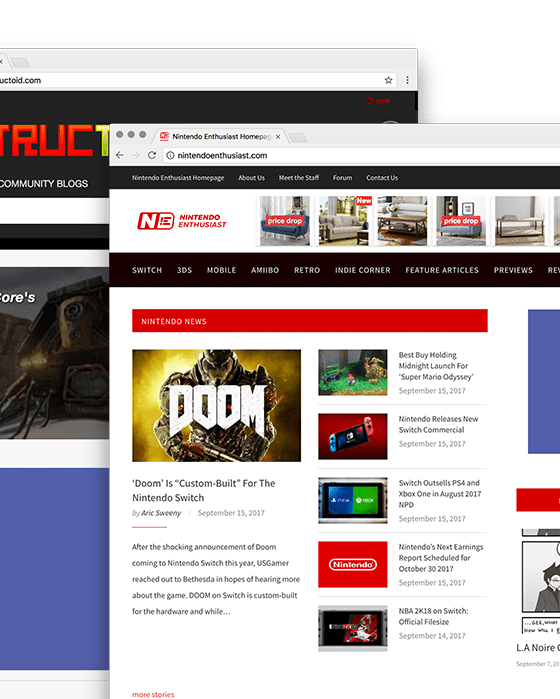Open Switch Outsells PS4 and Xbox article
This screenshot has width=560, height=699.
click(x=440, y=494)
